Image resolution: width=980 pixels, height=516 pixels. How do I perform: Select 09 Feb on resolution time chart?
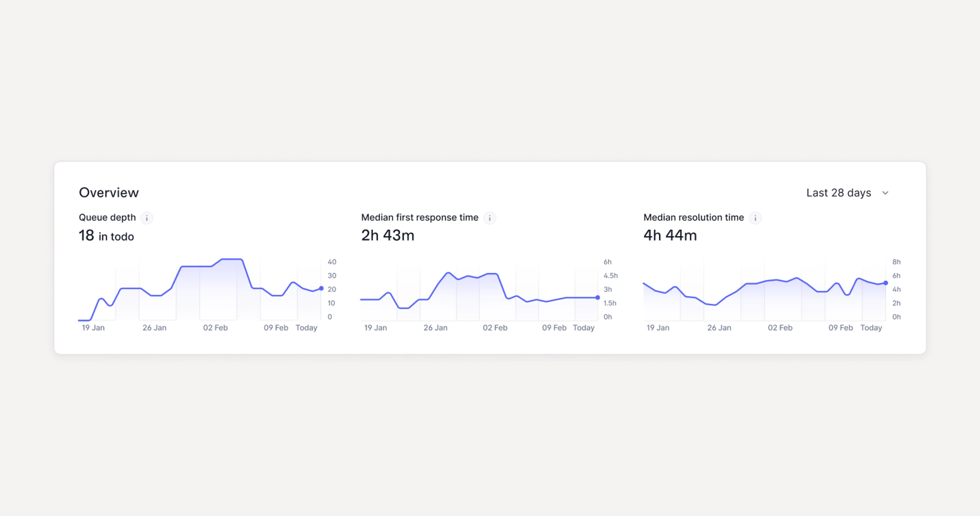(841, 328)
